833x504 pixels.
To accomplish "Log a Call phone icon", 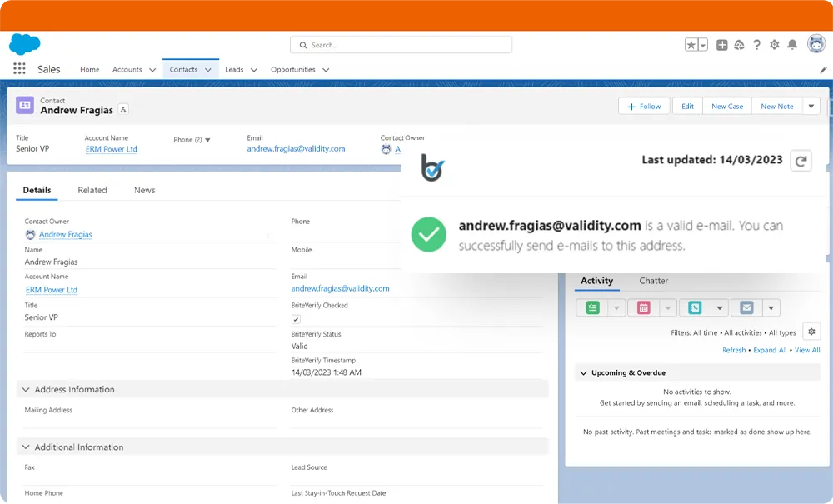I will pyautogui.click(x=695, y=307).
